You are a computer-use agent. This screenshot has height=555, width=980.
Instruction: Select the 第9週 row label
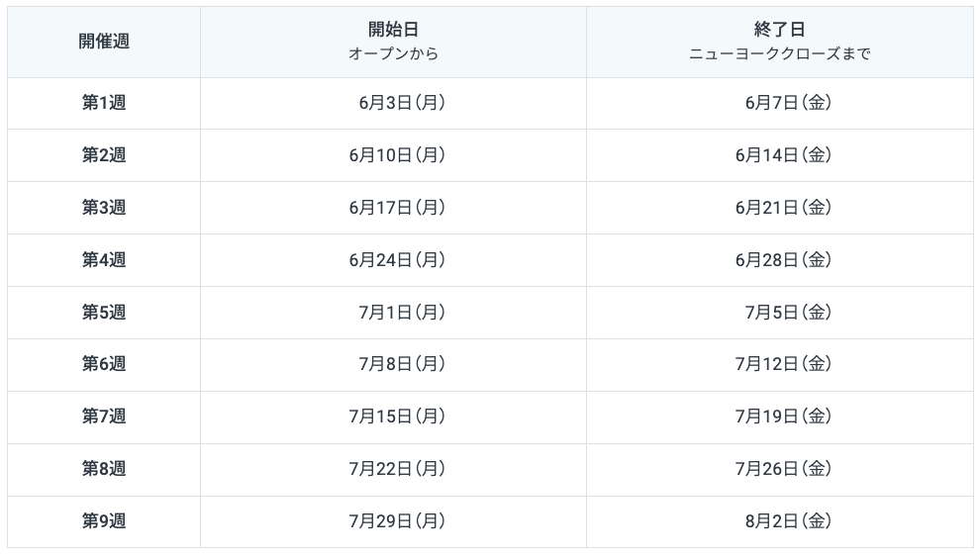coord(104,521)
